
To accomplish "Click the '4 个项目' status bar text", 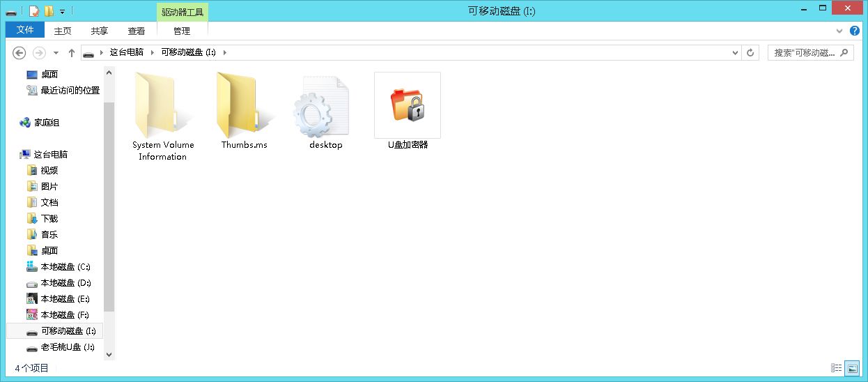I will (31, 368).
